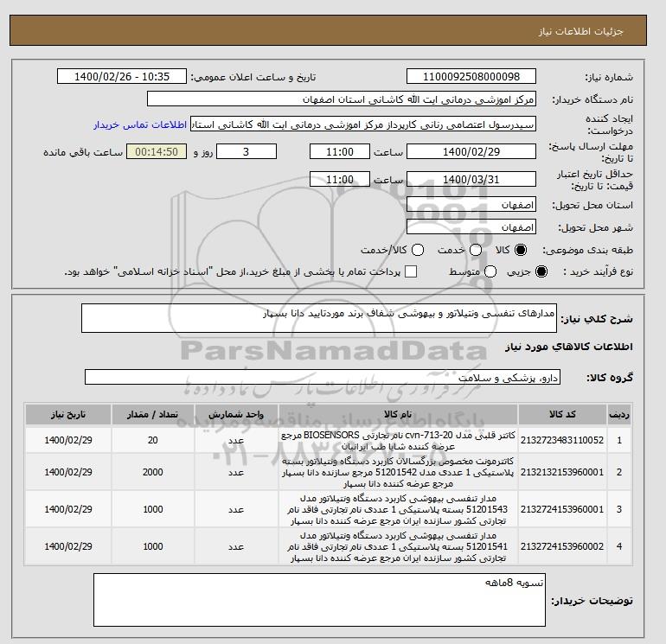
Task: Click the delivery city field اصفهان
Action: click(x=471, y=227)
